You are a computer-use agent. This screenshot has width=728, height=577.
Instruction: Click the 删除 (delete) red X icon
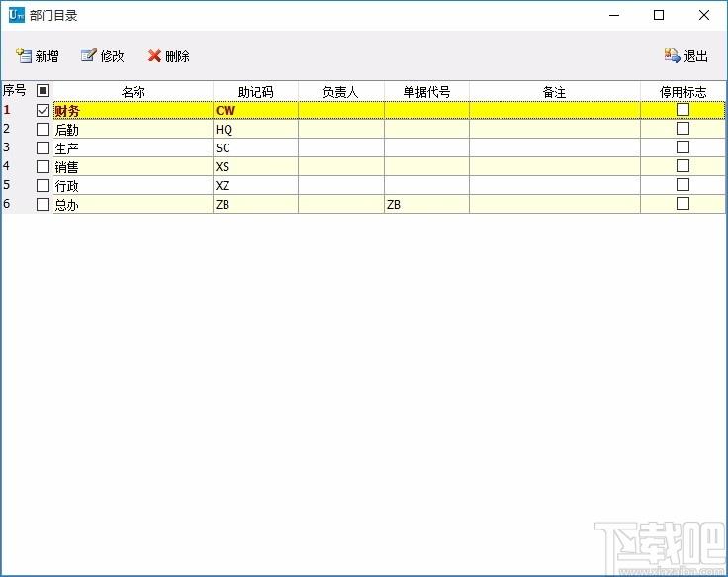click(x=154, y=56)
